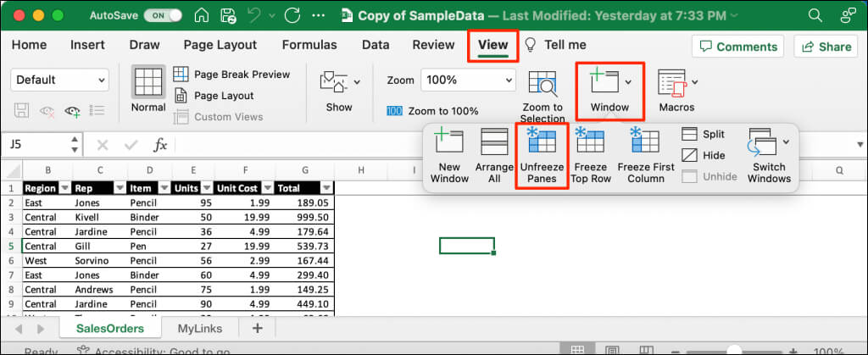868x355 pixels.
Task: Select the SalesOrders sheet tab
Action: [x=109, y=329]
